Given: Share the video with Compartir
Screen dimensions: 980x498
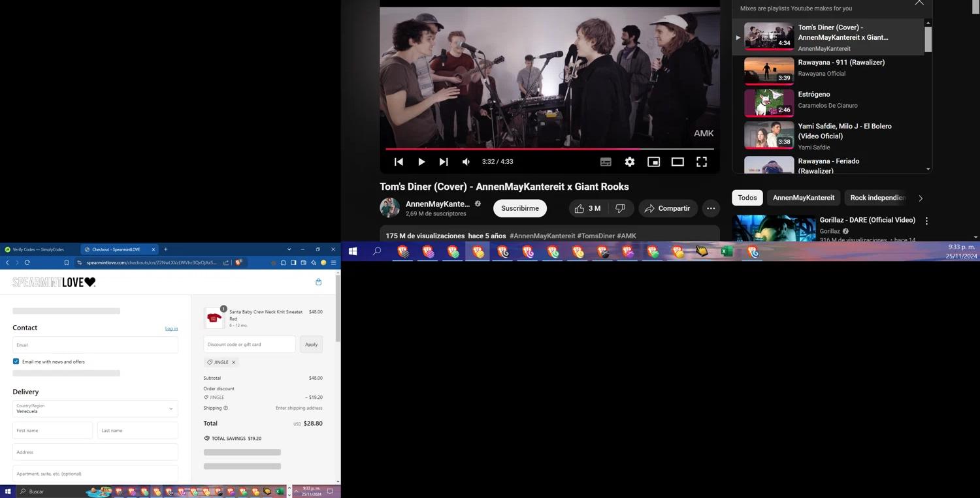Looking at the screenshot, I should [x=667, y=208].
